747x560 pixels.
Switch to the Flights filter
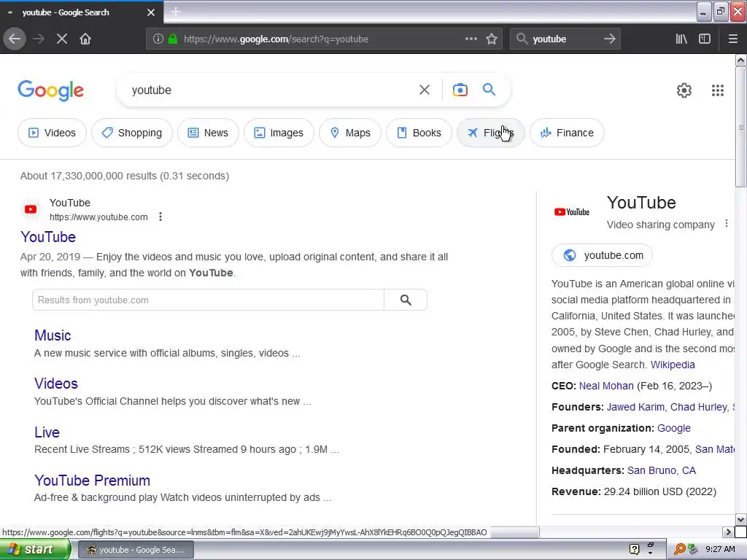tap(491, 133)
